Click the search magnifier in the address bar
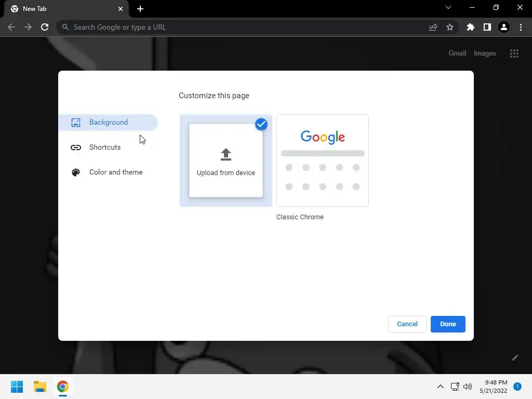The height and width of the screenshot is (399, 532). pos(65,27)
